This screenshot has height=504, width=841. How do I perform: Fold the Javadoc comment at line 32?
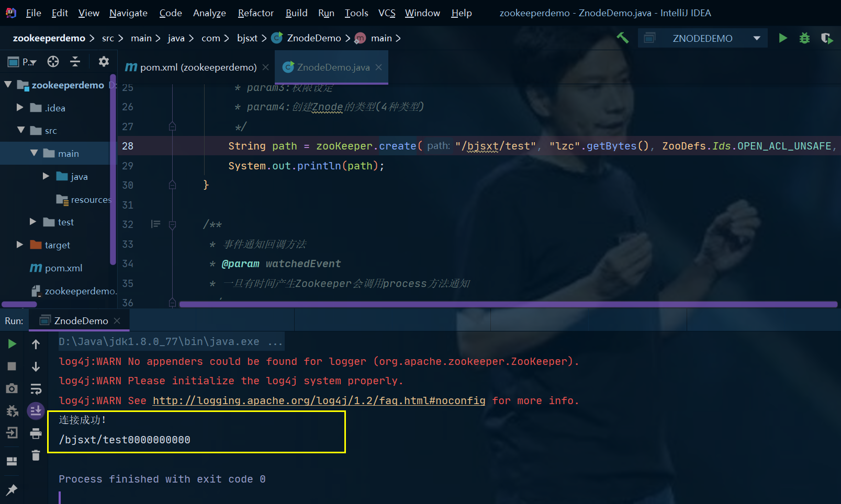[x=172, y=225]
